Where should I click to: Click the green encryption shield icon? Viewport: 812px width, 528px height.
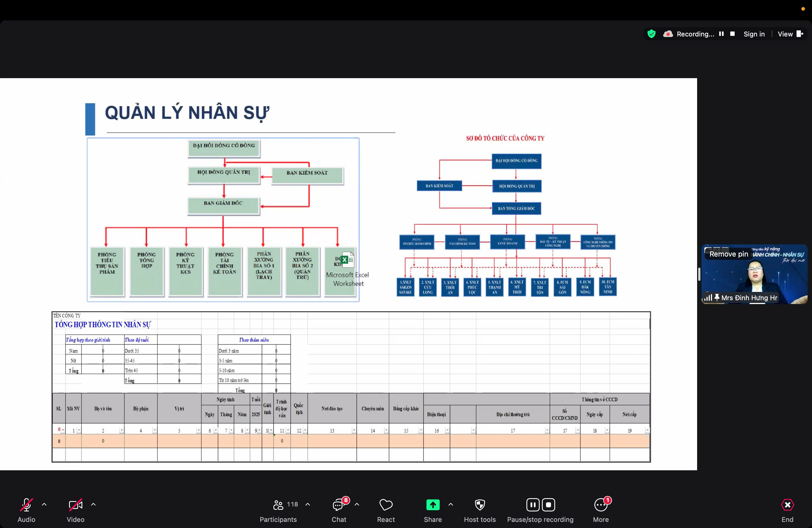tap(651, 34)
